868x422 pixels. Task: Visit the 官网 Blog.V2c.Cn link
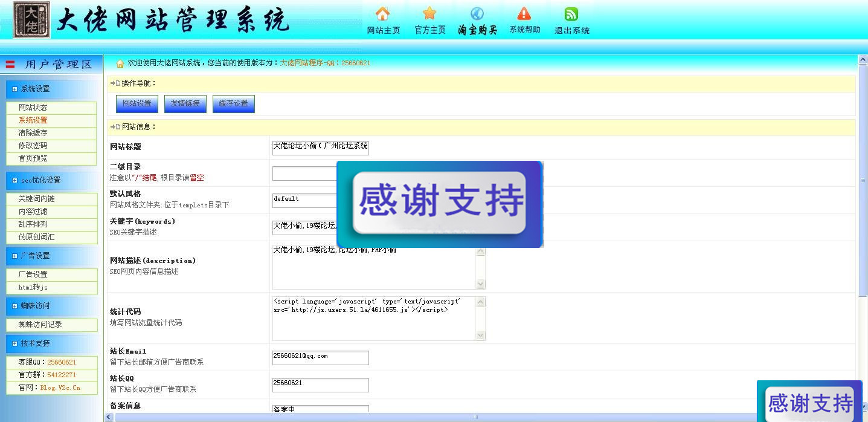(60, 388)
